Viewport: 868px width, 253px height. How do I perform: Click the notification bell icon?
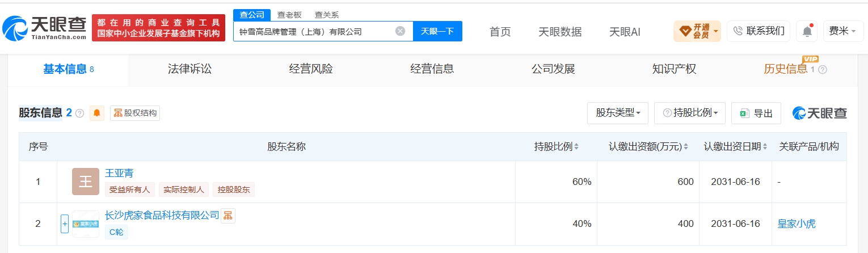(807, 31)
